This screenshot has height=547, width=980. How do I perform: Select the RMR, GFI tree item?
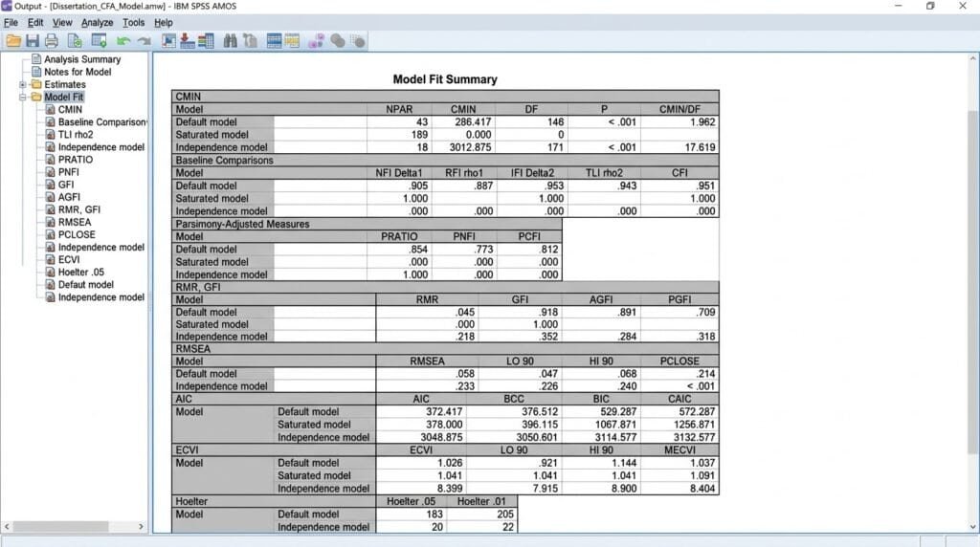(x=79, y=209)
